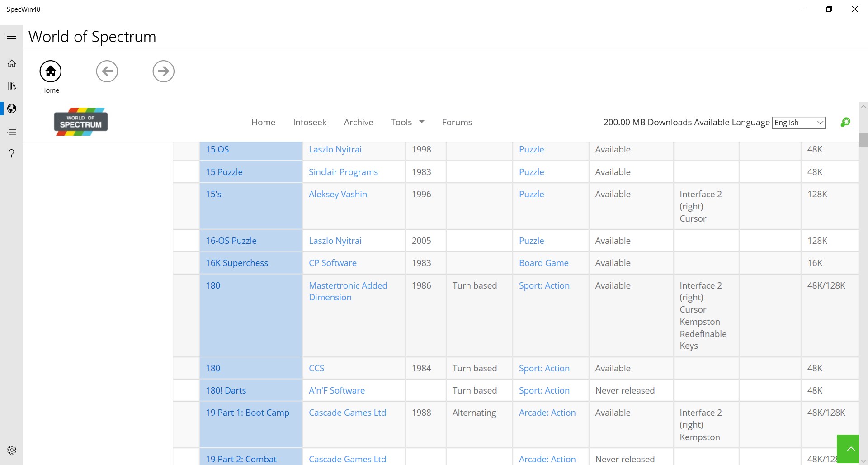Open 19 Part 2: Combat entry
Screen dimensions: 868x465
241,459
